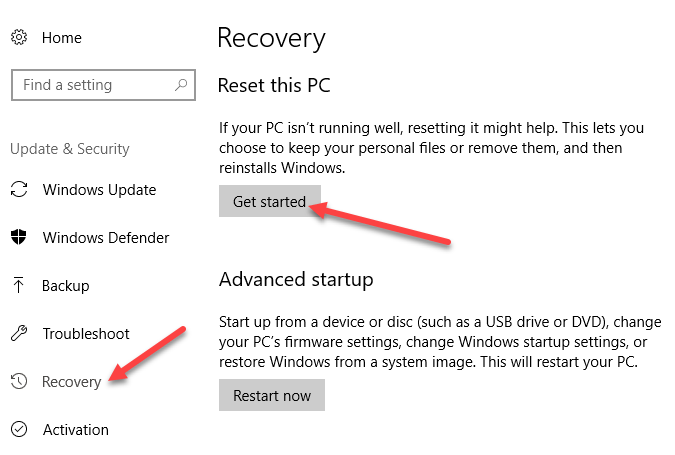Screen dimensions: 675x455
Task: Open the Troubleshoot section label
Action: point(86,334)
